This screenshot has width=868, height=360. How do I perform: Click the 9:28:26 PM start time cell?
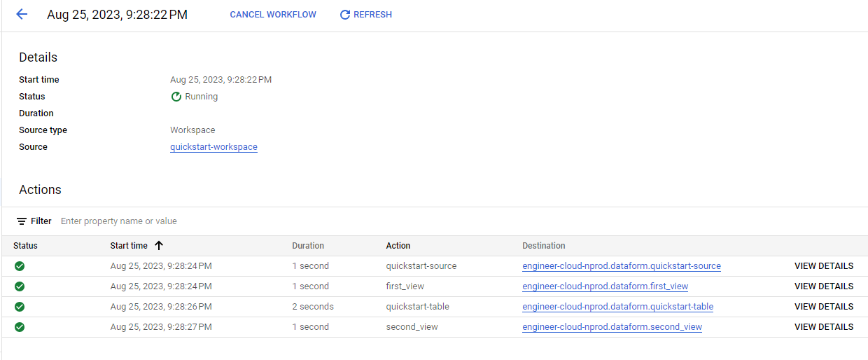(x=161, y=307)
